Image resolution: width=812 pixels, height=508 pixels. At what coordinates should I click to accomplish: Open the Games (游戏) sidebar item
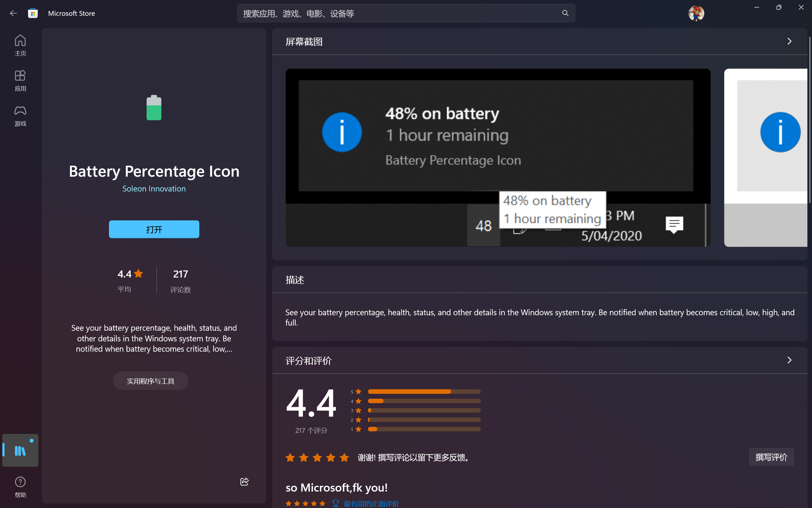(x=20, y=116)
